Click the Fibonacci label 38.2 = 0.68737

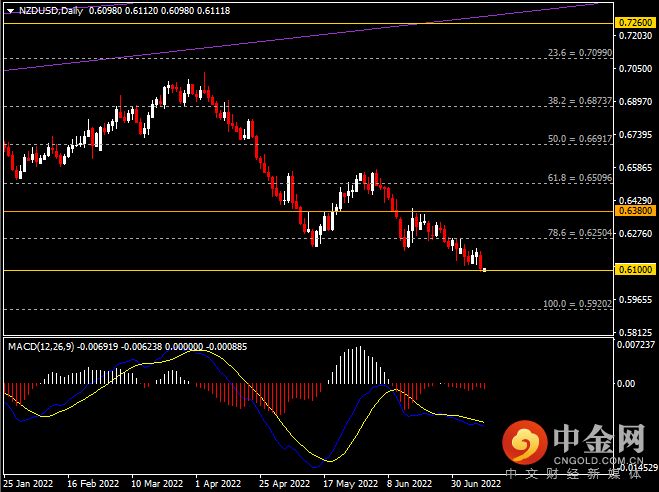click(580, 101)
